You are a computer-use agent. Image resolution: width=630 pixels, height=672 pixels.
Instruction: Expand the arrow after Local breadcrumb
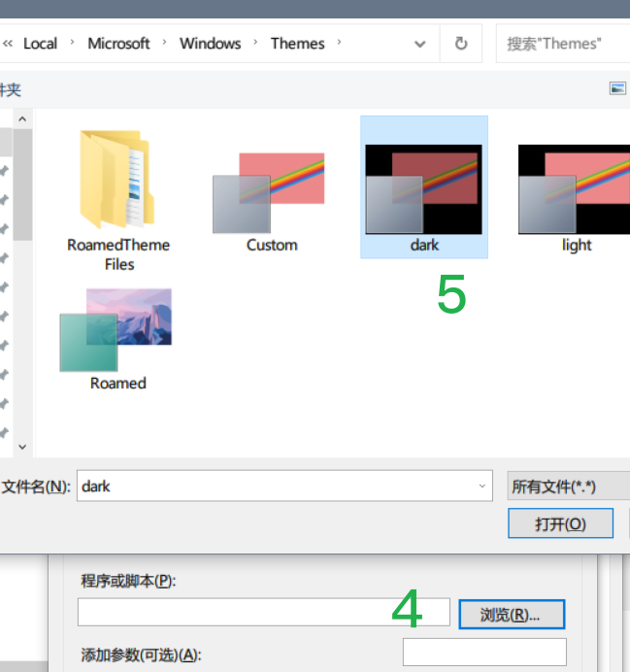coord(72,43)
